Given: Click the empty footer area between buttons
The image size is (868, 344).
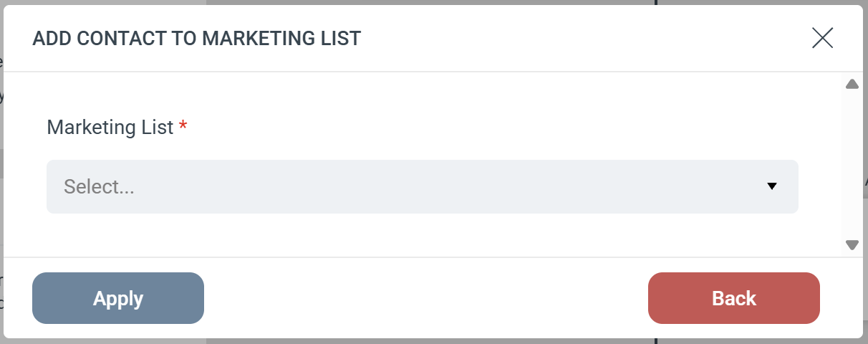Looking at the screenshot, I should (x=426, y=298).
